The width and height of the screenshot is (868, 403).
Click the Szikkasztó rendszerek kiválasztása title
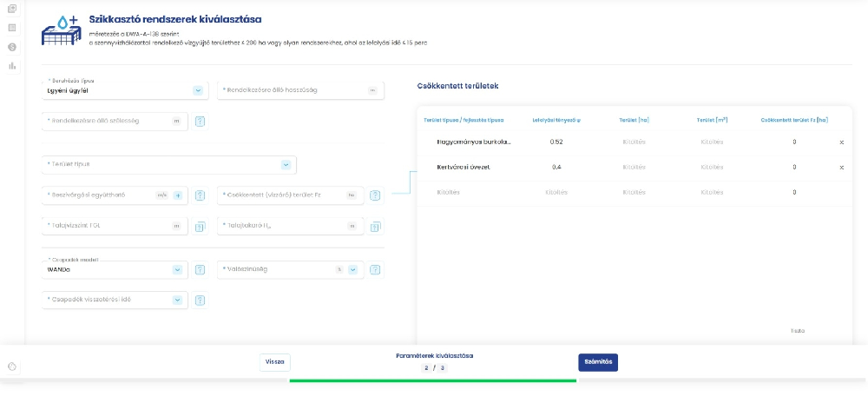(175, 19)
